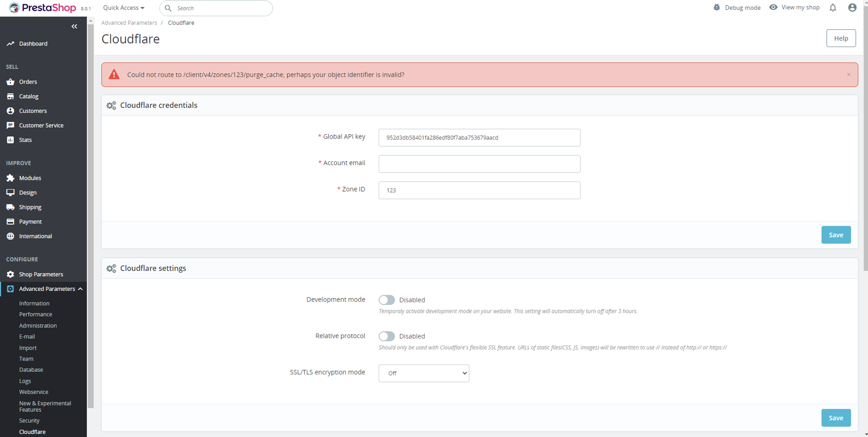868x437 pixels.
Task: Click the Debug mode bug icon
Action: coord(716,7)
